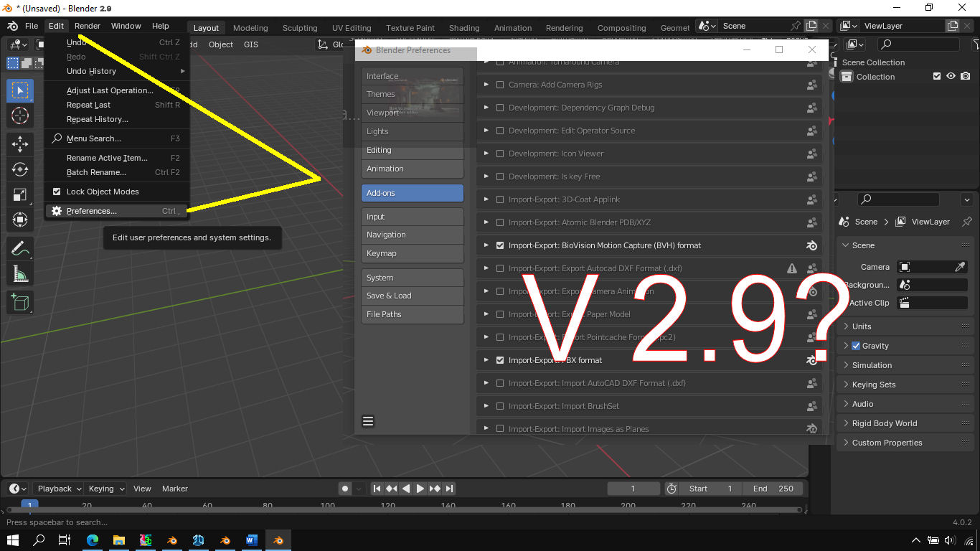Choose the Transform tool
The width and height of the screenshot is (980, 551).
20,220
